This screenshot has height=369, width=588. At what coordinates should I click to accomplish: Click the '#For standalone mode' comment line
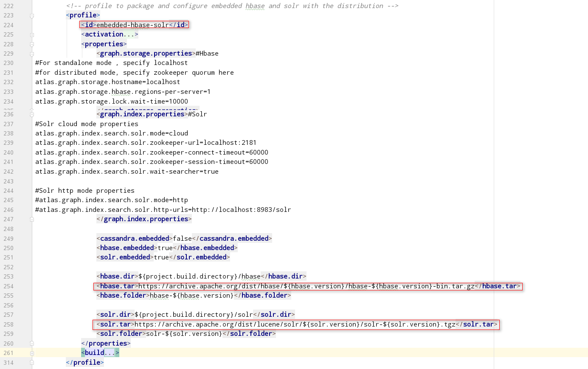(x=112, y=63)
